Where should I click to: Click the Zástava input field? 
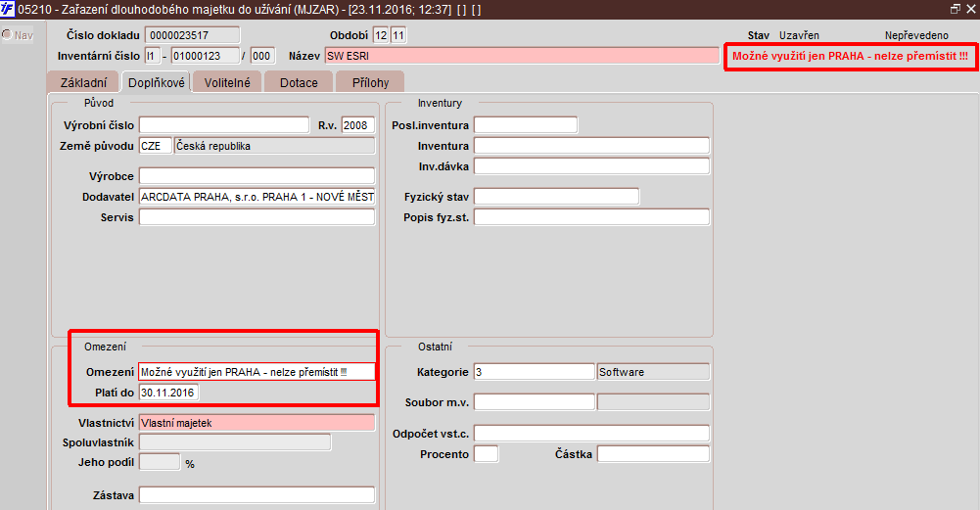click(x=257, y=495)
